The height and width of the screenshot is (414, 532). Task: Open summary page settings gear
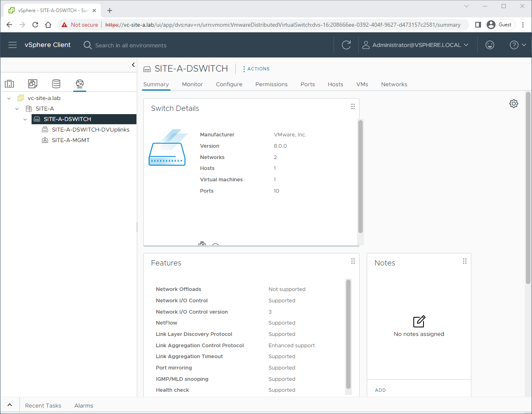[x=514, y=104]
